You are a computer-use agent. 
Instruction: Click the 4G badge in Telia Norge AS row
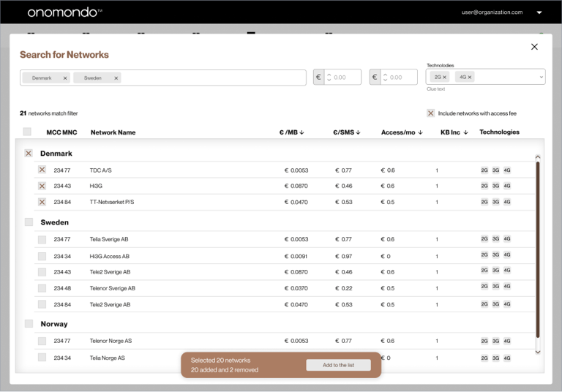(507, 358)
